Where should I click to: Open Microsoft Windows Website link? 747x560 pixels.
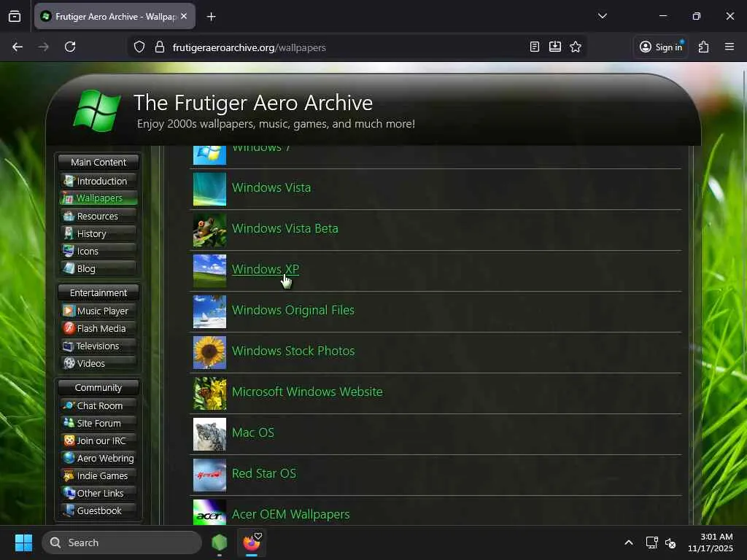coord(307,392)
